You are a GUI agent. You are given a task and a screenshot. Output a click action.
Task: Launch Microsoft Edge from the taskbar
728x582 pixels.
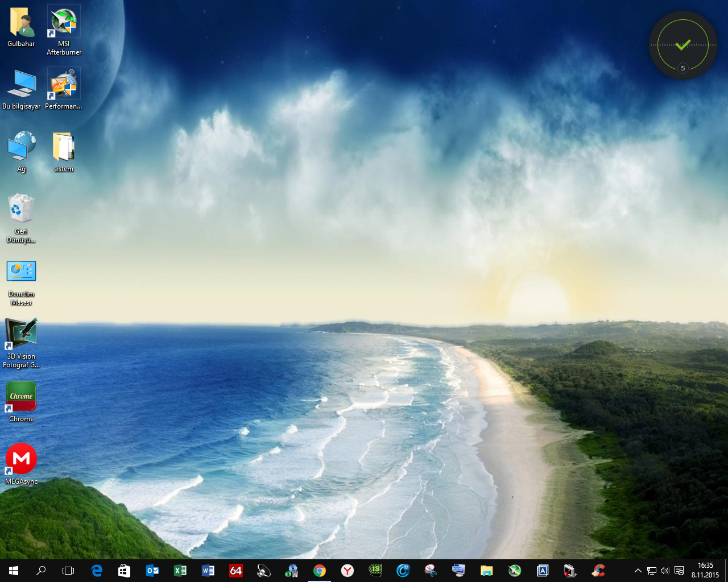click(x=97, y=571)
